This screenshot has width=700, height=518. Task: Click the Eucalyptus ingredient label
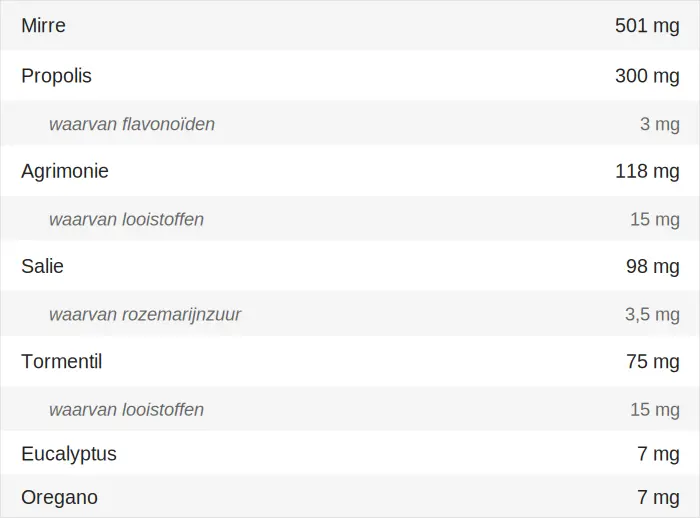[x=69, y=454]
